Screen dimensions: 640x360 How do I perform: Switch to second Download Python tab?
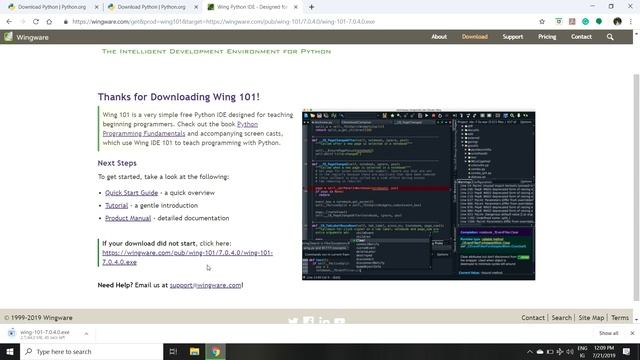(152, 7)
